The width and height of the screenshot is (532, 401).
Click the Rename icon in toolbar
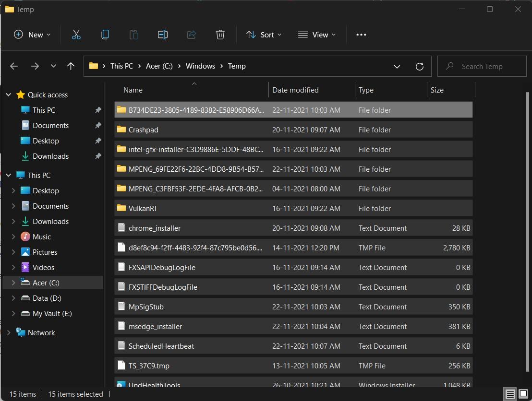pyautogui.click(x=163, y=35)
